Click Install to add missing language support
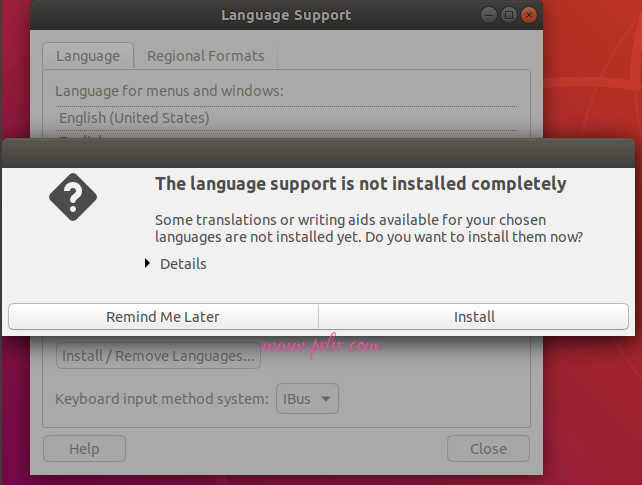This screenshot has height=485, width=642. point(474,317)
